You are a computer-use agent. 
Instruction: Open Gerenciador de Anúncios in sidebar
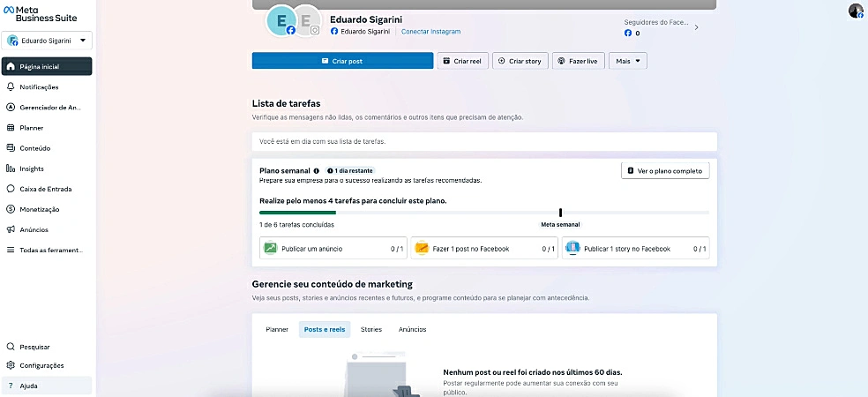[47, 108]
